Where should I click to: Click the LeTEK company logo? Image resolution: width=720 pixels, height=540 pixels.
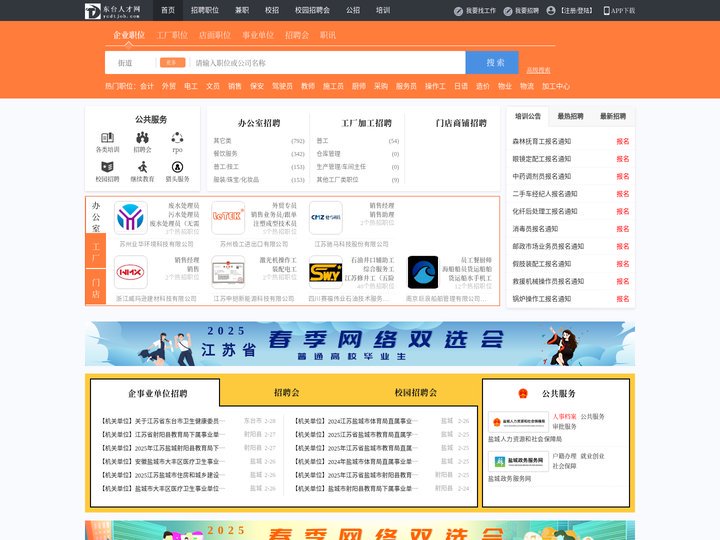click(228, 217)
